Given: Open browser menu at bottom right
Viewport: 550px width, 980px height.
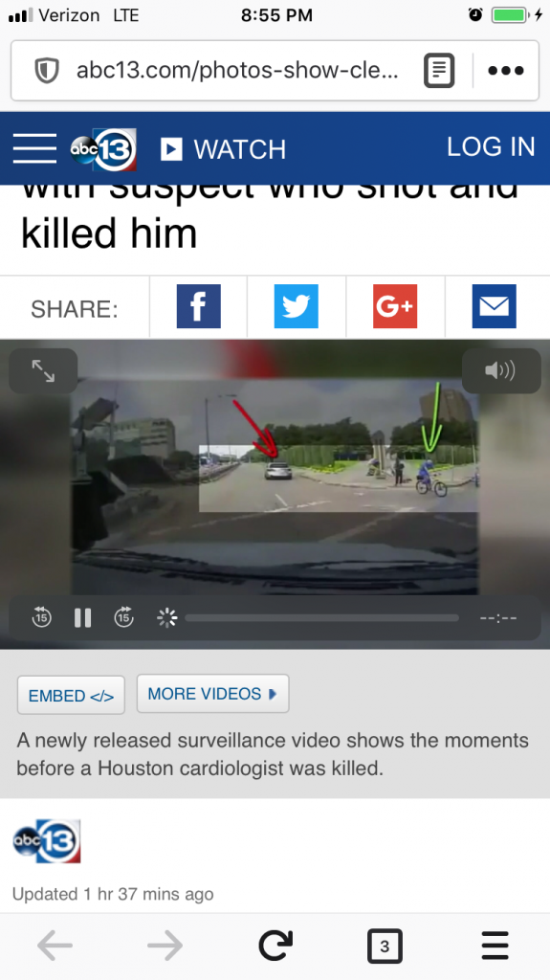Looking at the screenshot, I should 495,946.
